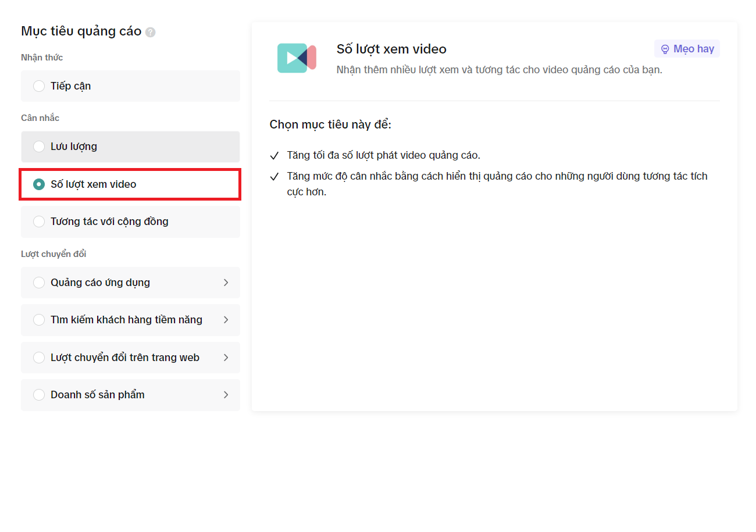Image resolution: width=756 pixels, height=532 pixels.
Task: Click the Lượt chuyển đổi section label
Action: (54, 254)
